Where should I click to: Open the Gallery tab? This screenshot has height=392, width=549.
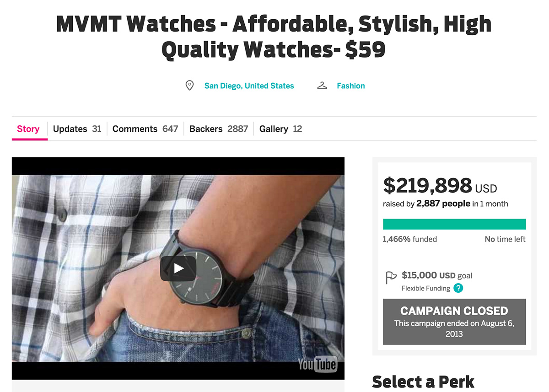(x=280, y=129)
